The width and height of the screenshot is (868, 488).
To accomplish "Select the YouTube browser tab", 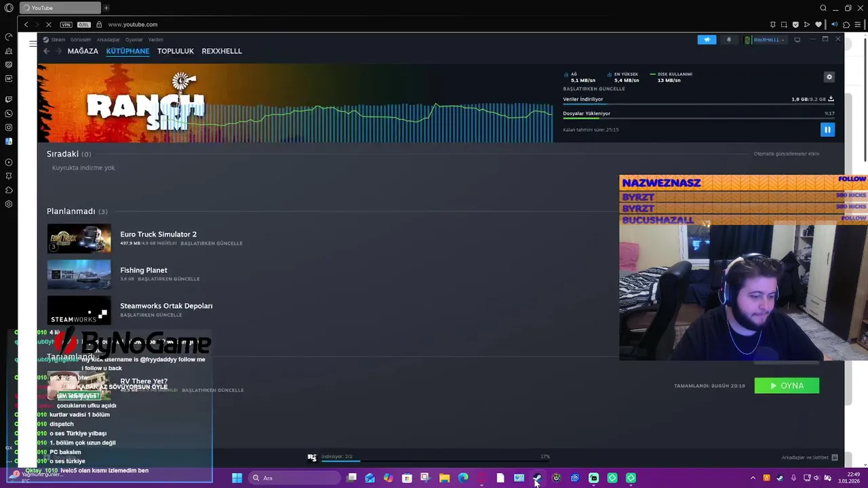I will click(x=60, y=8).
